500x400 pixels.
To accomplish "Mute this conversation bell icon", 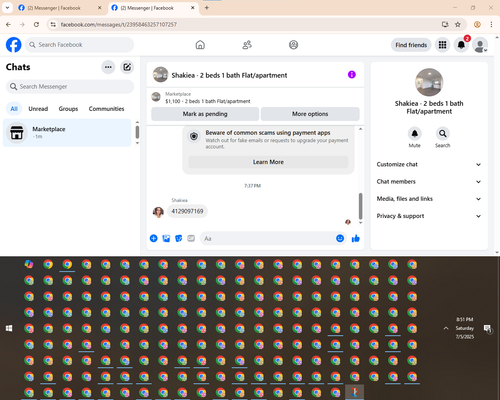I will 415,134.
